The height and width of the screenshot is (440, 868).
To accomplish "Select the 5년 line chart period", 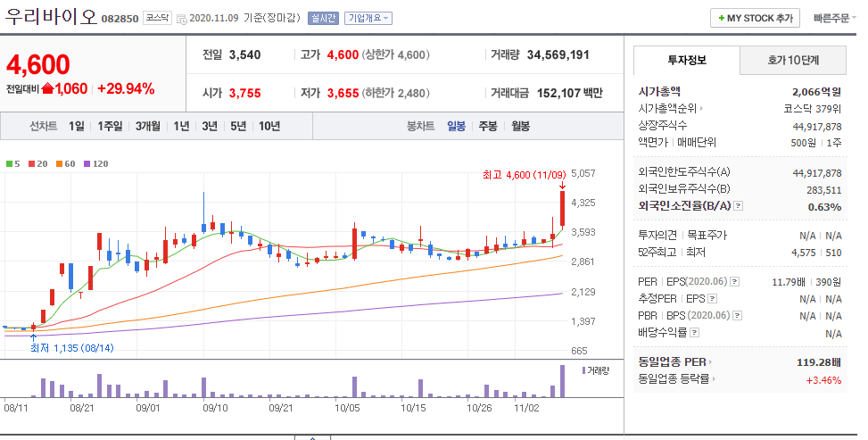I will click(x=238, y=127).
